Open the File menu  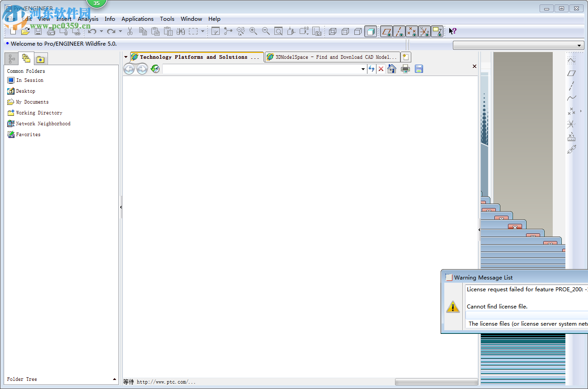[x=11, y=19]
